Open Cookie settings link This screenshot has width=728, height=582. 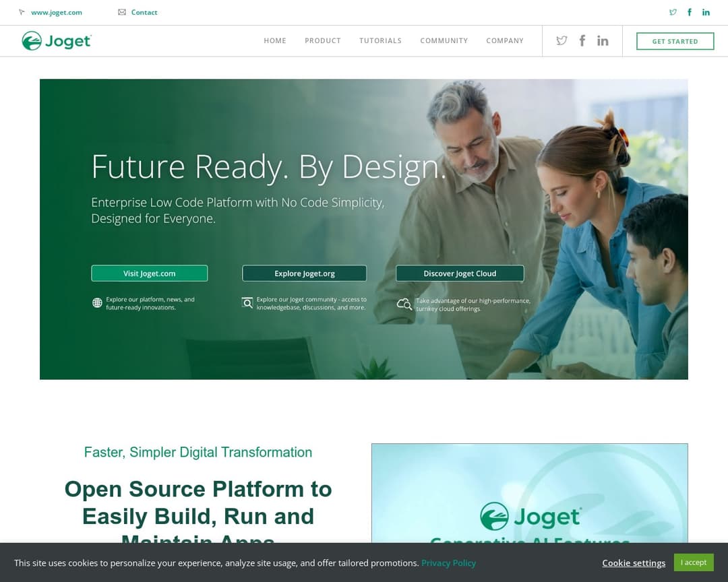coord(634,563)
